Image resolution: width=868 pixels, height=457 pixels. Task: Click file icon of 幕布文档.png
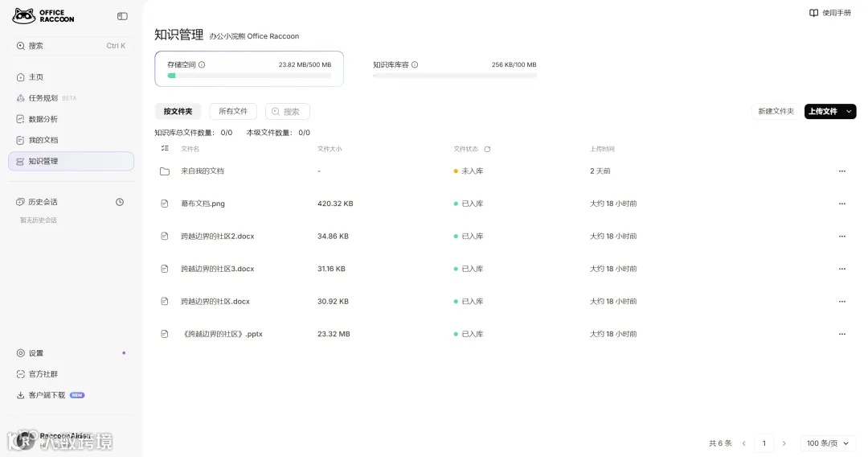(165, 204)
